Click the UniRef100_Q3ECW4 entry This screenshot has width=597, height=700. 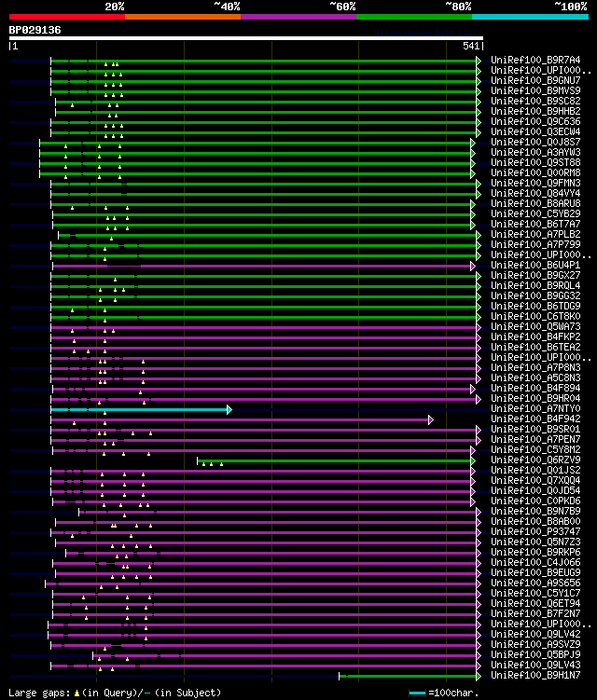[x=535, y=131]
